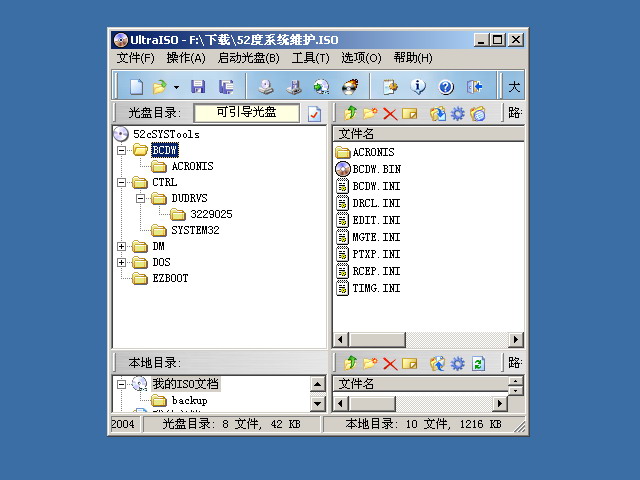Click the Save As toolbar icon
Image resolution: width=640 pixels, height=480 pixels.
coord(226,87)
